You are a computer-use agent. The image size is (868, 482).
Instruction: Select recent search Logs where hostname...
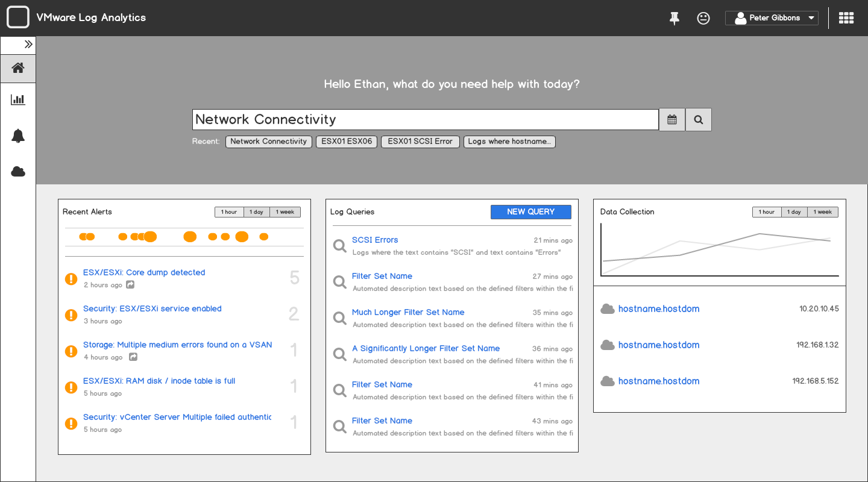[x=509, y=142]
